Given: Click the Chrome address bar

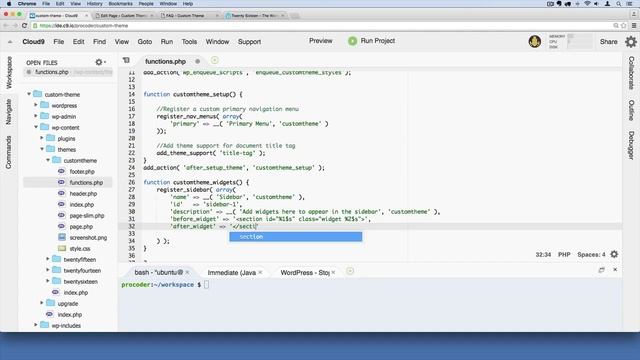Looking at the screenshot, I should (322, 25).
